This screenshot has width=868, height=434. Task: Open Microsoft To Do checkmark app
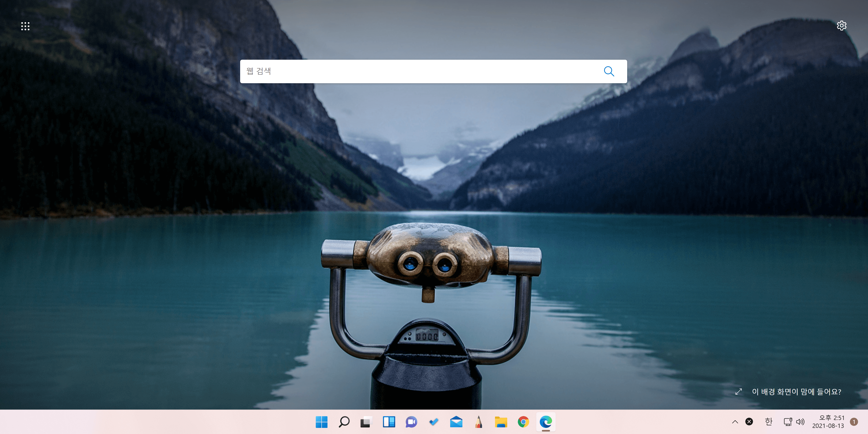[434, 422]
